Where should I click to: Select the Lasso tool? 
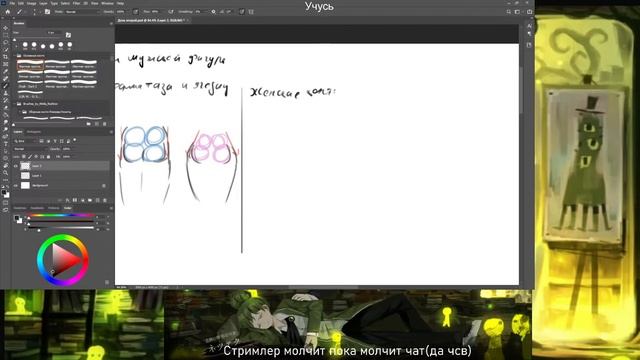(6, 42)
